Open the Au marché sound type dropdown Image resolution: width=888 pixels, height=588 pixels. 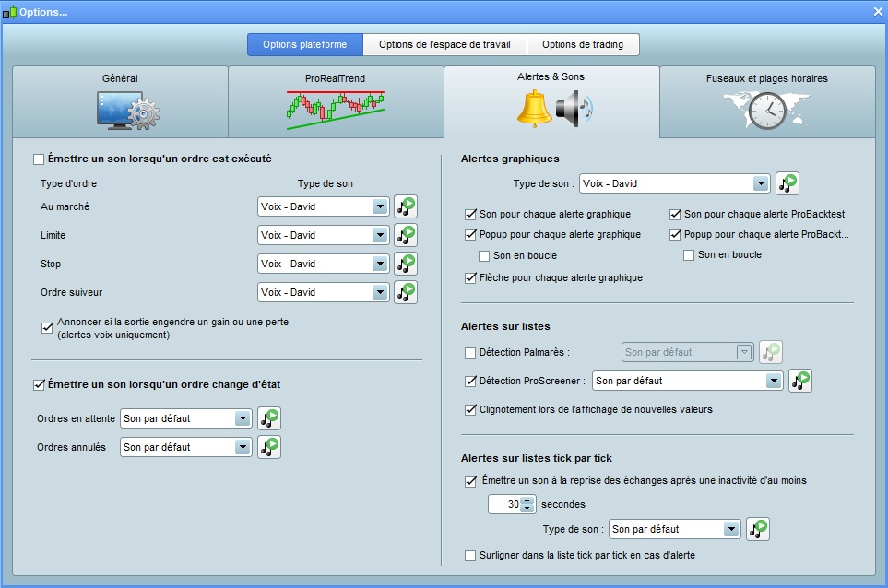(324, 206)
